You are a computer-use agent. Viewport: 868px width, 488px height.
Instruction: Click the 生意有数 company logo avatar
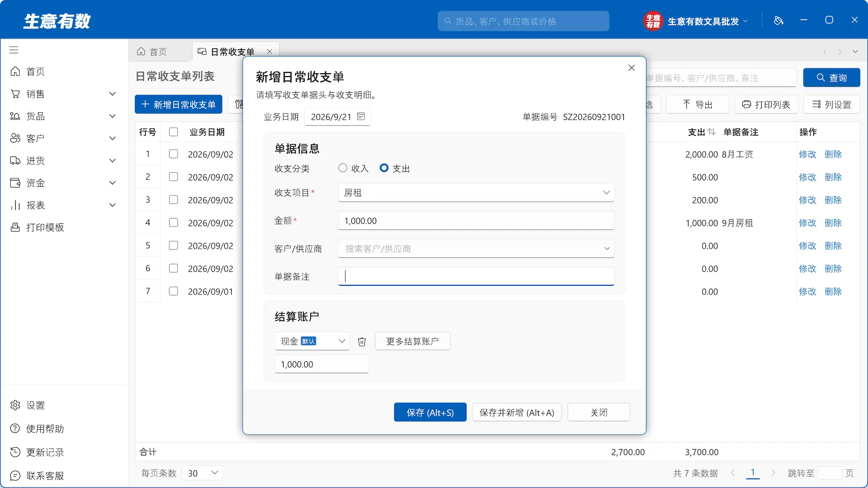tap(653, 21)
